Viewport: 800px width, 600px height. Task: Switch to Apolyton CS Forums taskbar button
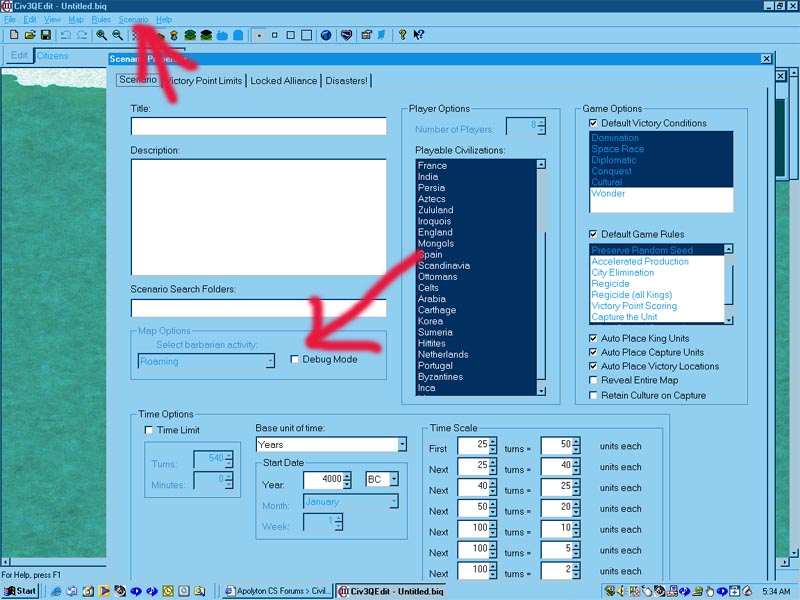pyautogui.click(x=277, y=590)
